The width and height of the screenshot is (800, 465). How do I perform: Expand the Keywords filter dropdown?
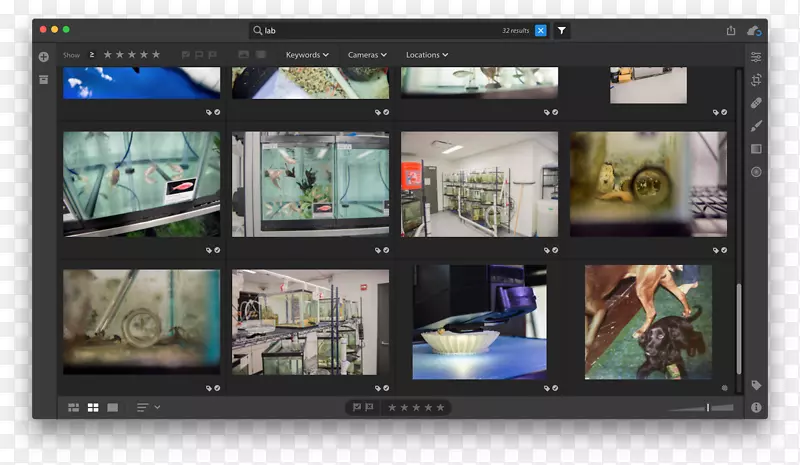click(307, 55)
